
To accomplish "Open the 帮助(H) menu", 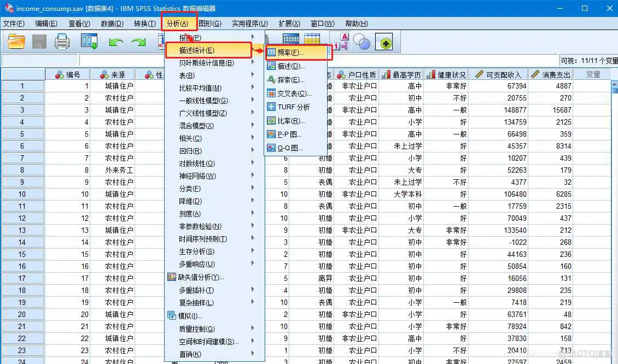I will (x=357, y=24).
